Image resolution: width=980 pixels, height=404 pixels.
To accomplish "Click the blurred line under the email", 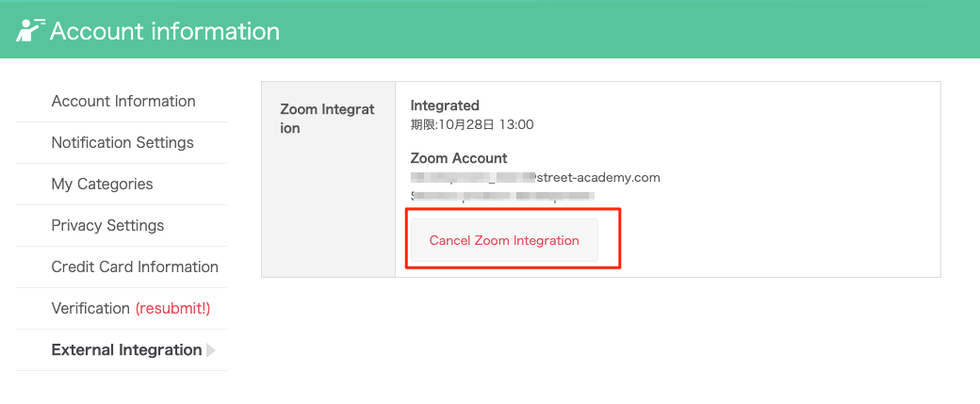I will tap(502, 196).
